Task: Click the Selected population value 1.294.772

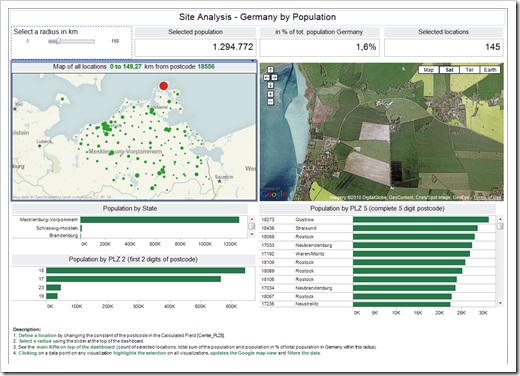Action: click(233, 47)
